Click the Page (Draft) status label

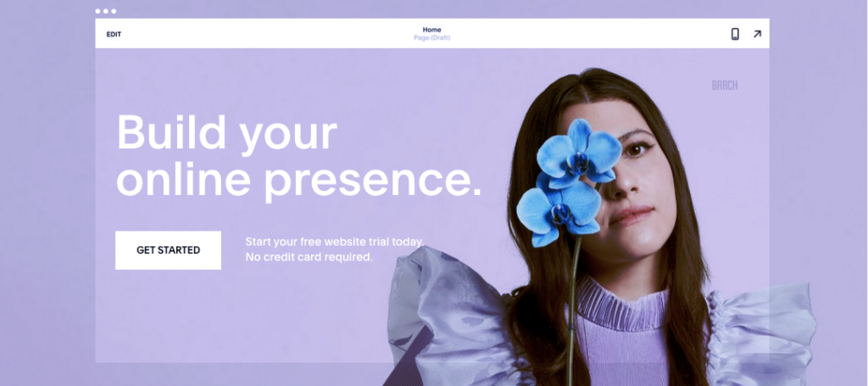click(x=431, y=38)
